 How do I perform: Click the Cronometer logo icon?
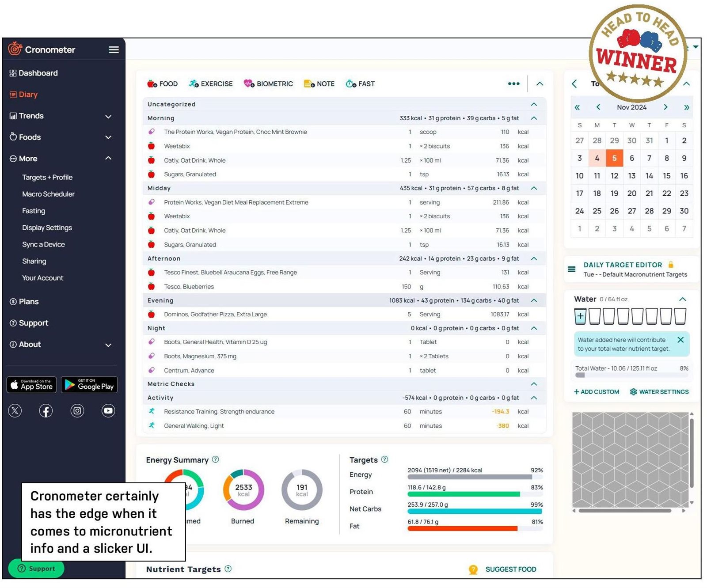point(15,49)
